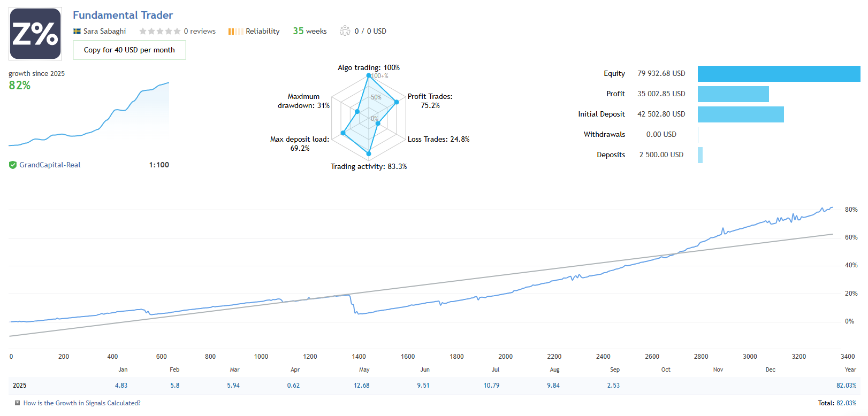Screen dimensions: 868x416
Task: Select the May growth value 12.68
Action: [361, 386]
